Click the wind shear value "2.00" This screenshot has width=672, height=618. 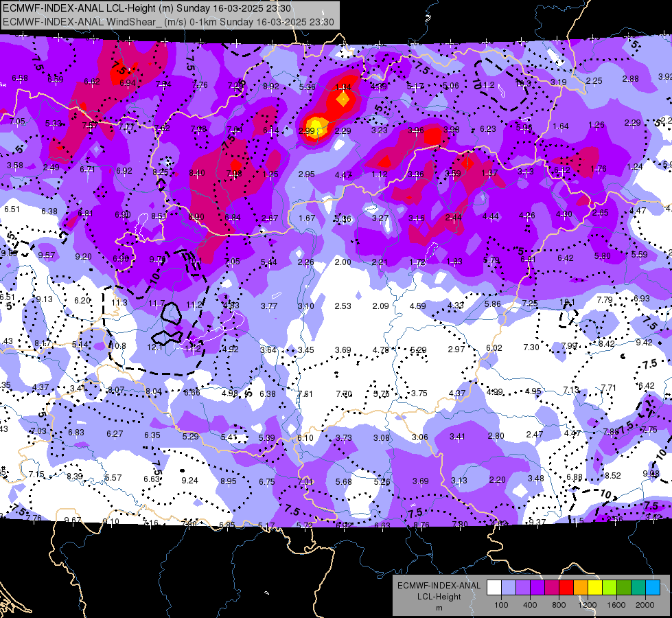(x=343, y=262)
